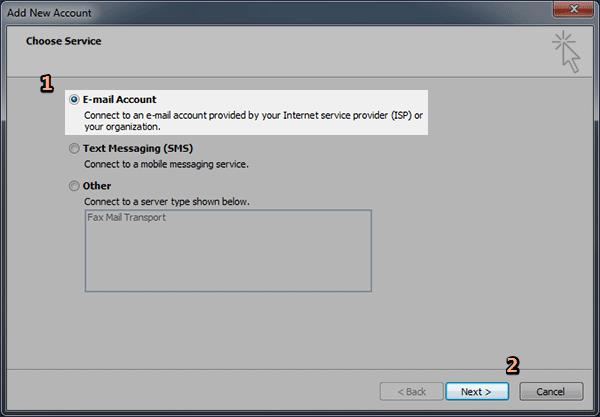The width and height of the screenshot is (600, 417).
Task: Choose Fax Mail Transport in server list
Action: pos(126,217)
